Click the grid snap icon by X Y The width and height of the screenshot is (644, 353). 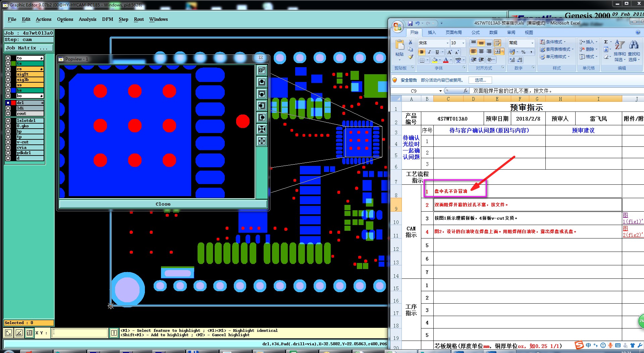click(30, 333)
